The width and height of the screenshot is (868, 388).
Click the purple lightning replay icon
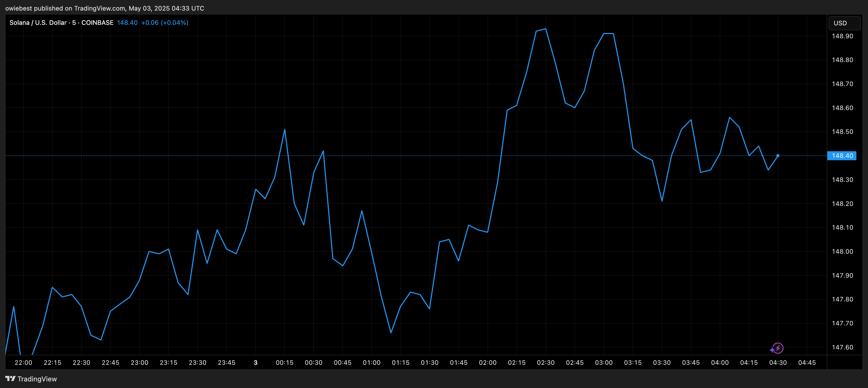[777, 348]
